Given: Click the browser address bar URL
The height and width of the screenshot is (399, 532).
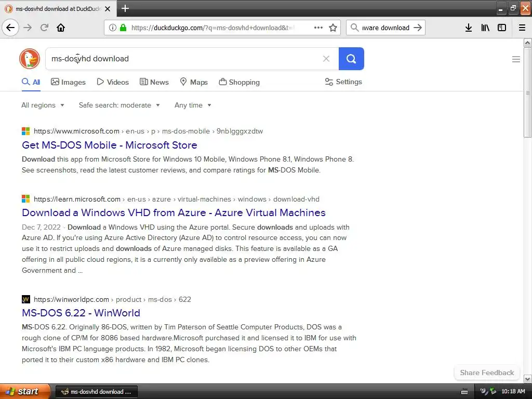Looking at the screenshot, I should tap(212, 28).
